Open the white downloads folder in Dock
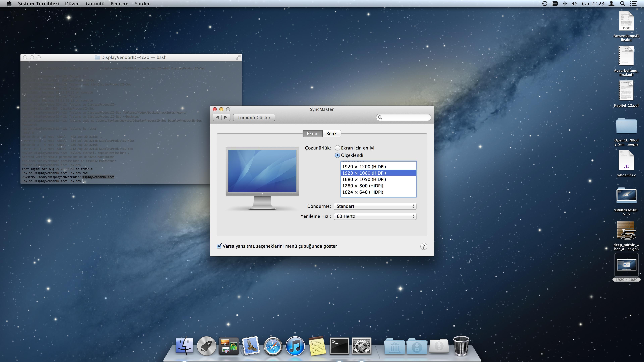This screenshot has width=644, height=362. pyautogui.click(x=439, y=346)
